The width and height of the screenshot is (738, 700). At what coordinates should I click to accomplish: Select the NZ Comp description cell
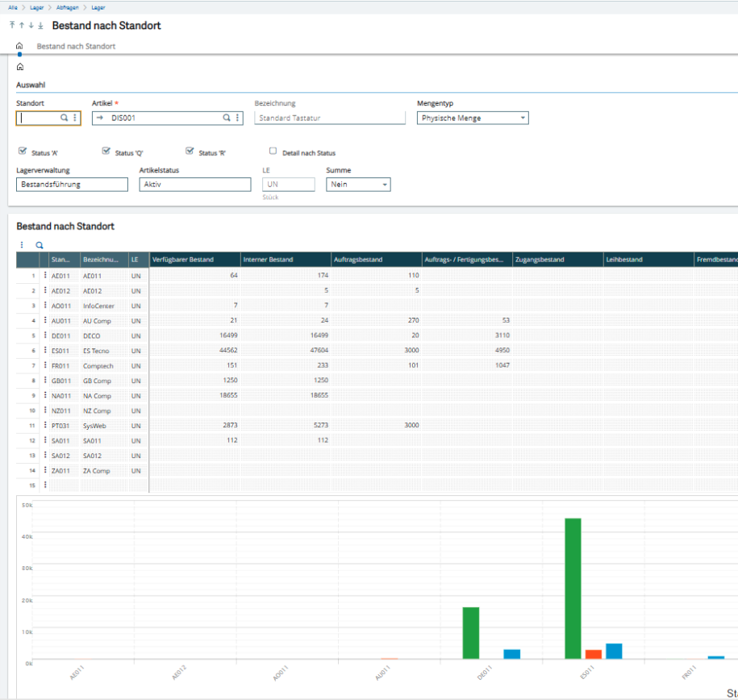coord(103,411)
